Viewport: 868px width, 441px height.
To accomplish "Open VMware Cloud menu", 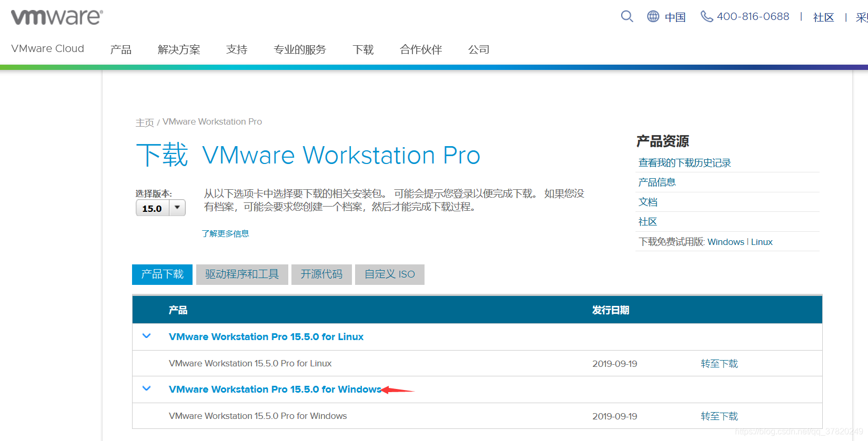I will 47,48.
